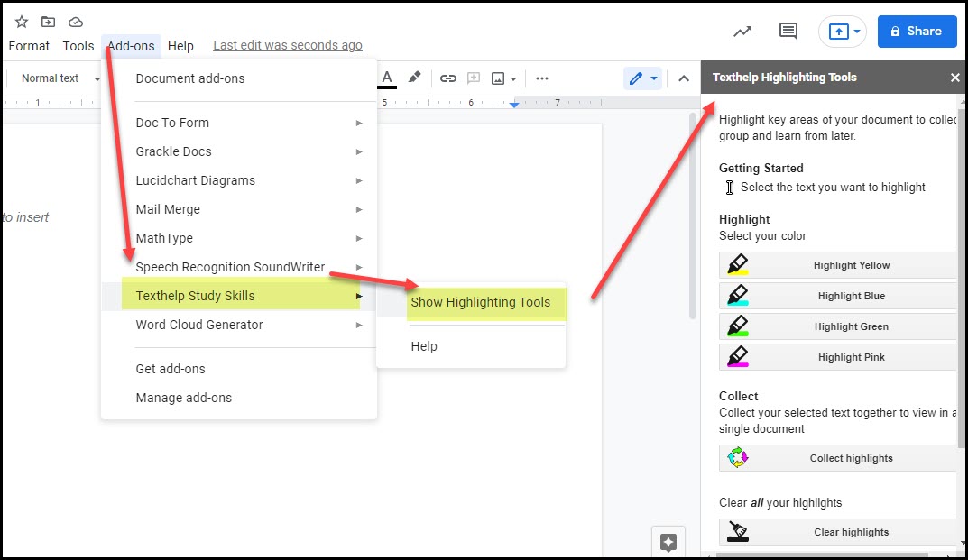Click the Collect highlights button label
968x560 pixels.
pos(852,458)
